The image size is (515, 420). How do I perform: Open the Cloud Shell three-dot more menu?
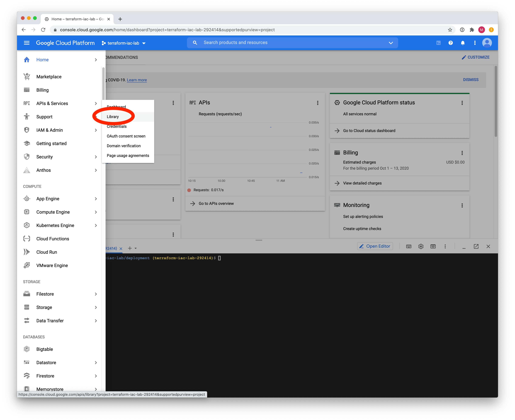point(445,246)
